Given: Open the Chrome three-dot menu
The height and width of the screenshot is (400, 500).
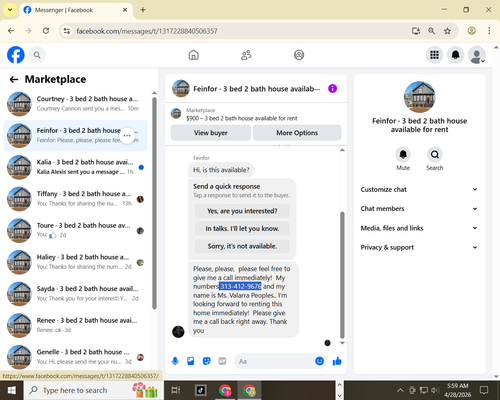Looking at the screenshot, I should pyautogui.click(x=489, y=31).
